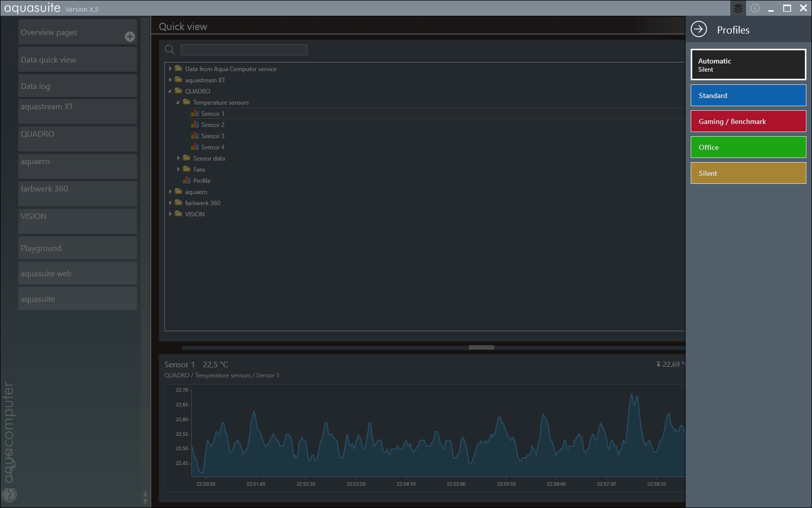The image size is (812, 508).
Task: Open VISION sidebar section
Action: 78,221
